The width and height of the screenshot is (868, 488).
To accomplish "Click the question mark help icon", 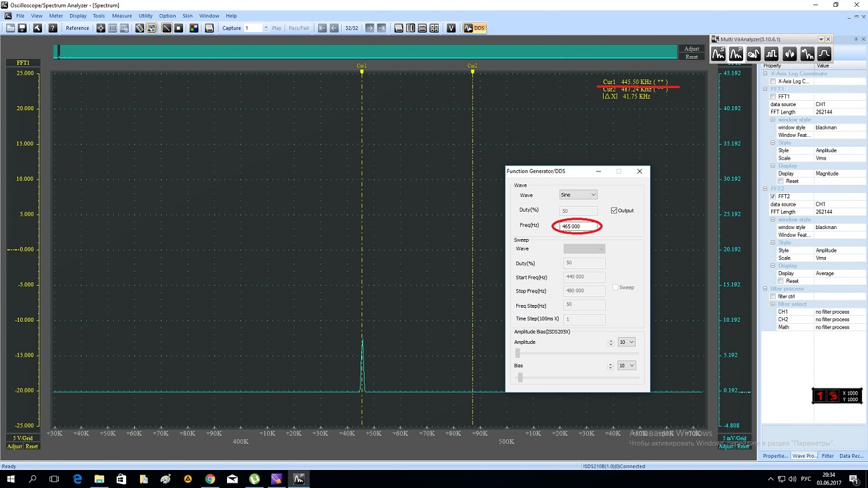I will [x=53, y=28].
